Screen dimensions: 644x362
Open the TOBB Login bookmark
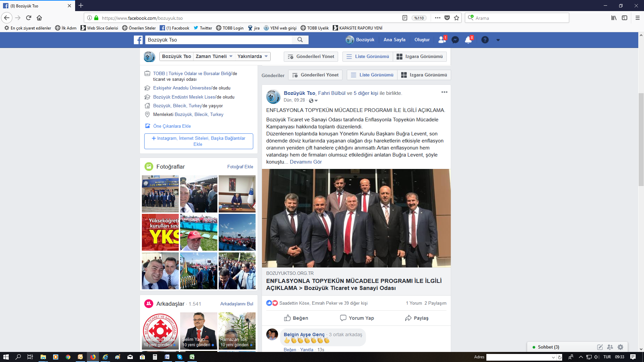(x=230, y=28)
